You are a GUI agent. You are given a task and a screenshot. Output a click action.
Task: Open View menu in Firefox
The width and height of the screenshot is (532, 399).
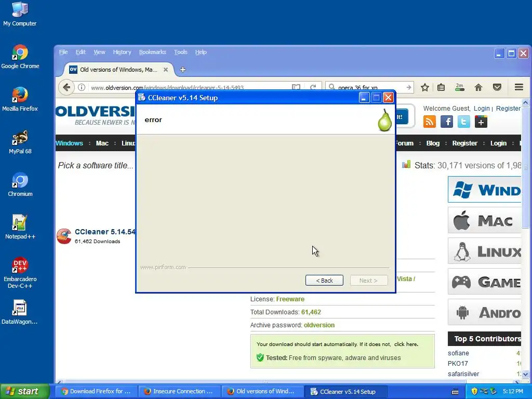99,52
